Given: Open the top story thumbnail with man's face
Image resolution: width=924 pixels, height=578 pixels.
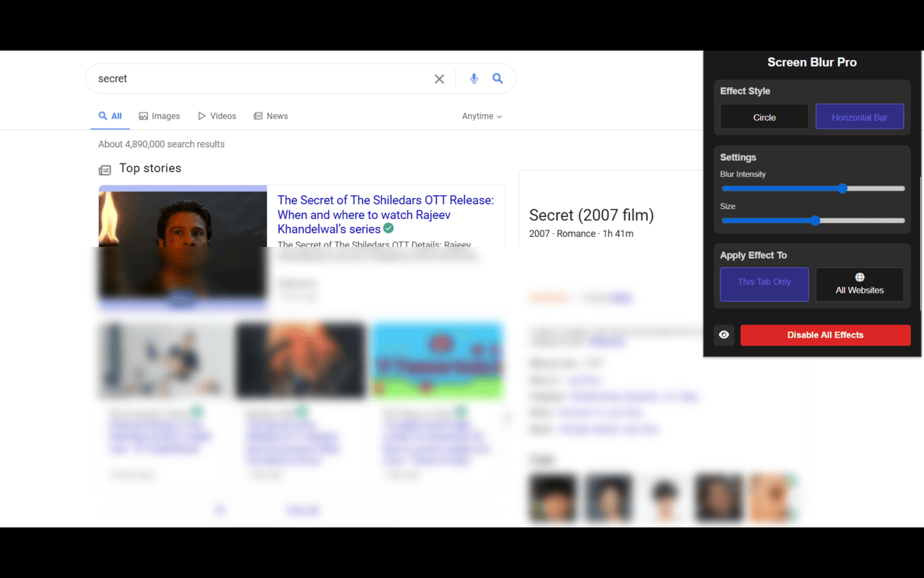Looking at the screenshot, I should (183, 246).
